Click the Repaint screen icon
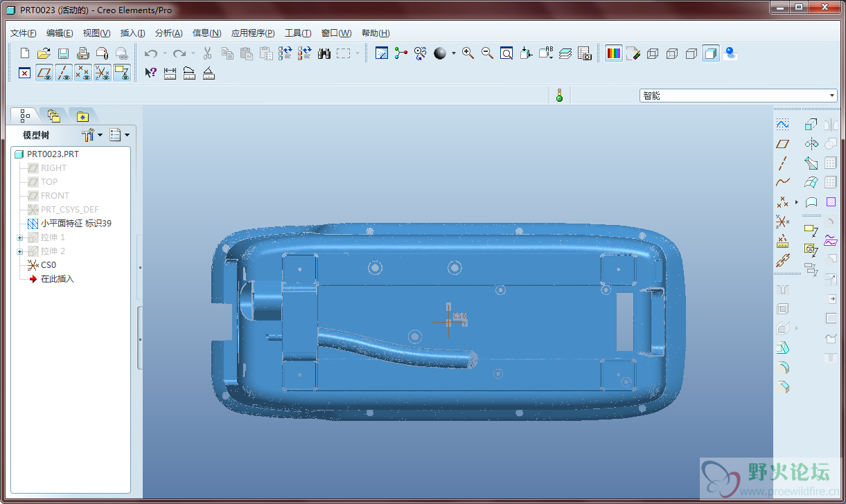Viewport: 846px width, 504px height. [x=381, y=53]
